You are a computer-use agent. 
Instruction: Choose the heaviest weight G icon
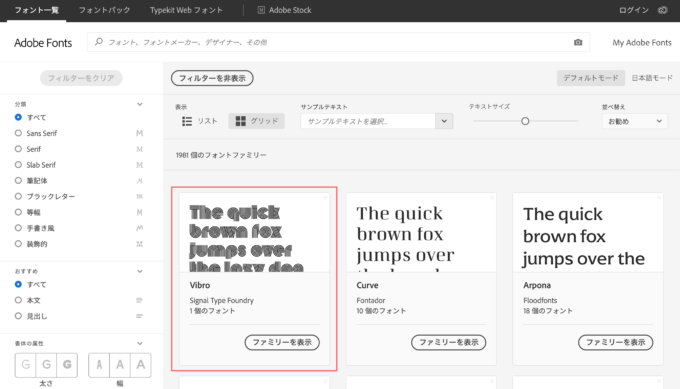(67, 365)
